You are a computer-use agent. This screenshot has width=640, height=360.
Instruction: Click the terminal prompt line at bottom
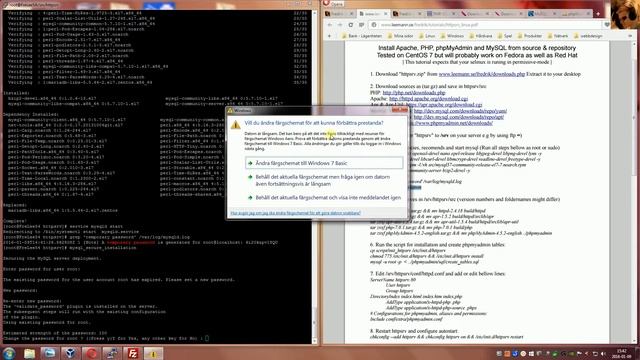click(x=106, y=338)
